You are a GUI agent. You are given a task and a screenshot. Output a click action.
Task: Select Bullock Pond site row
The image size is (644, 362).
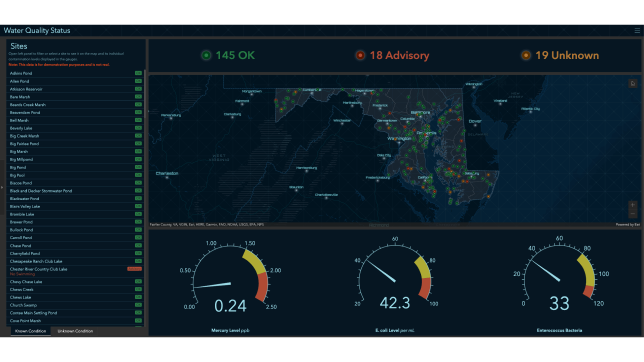tap(76, 230)
